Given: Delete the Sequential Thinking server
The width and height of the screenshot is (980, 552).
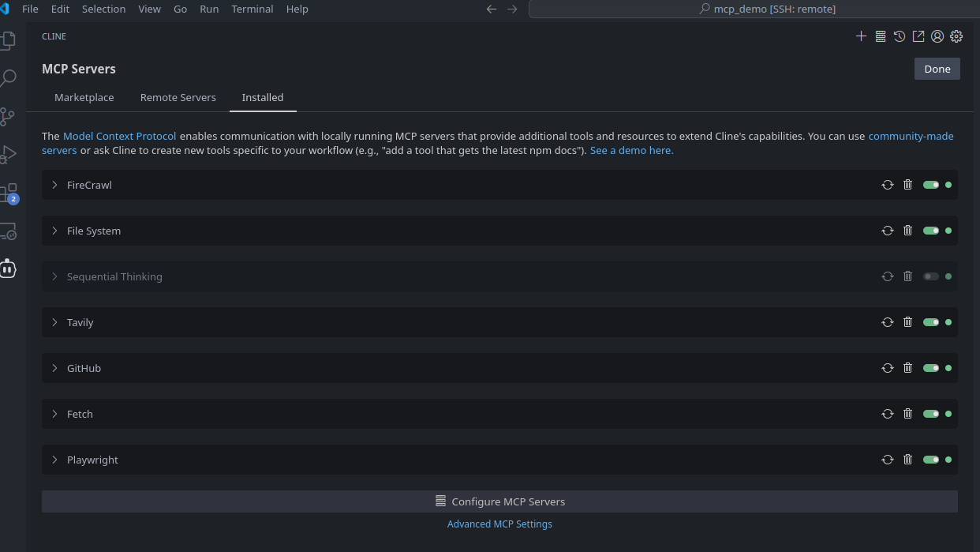Looking at the screenshot, I should point(907,276).
